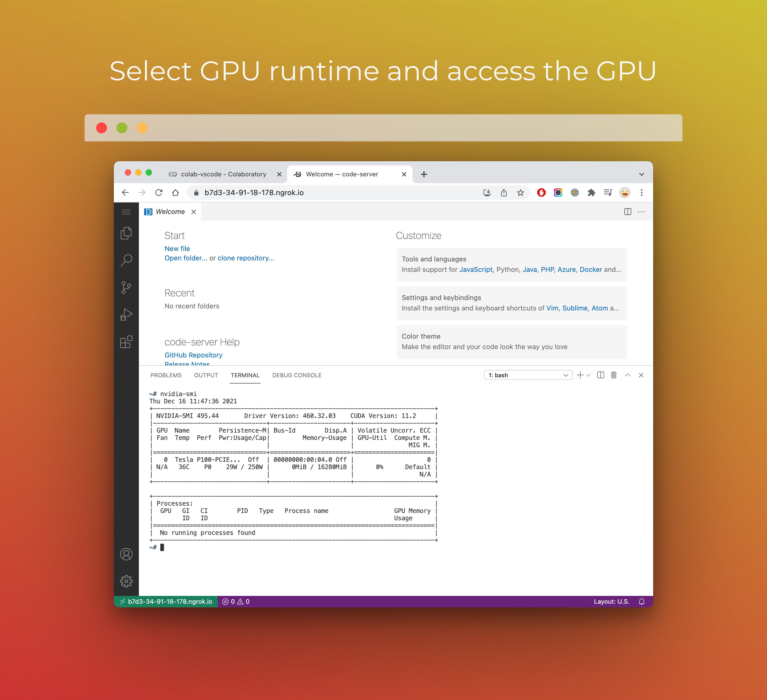Open the Run and Debug view
Screen dimensions: 767x700
coord(126,315)
